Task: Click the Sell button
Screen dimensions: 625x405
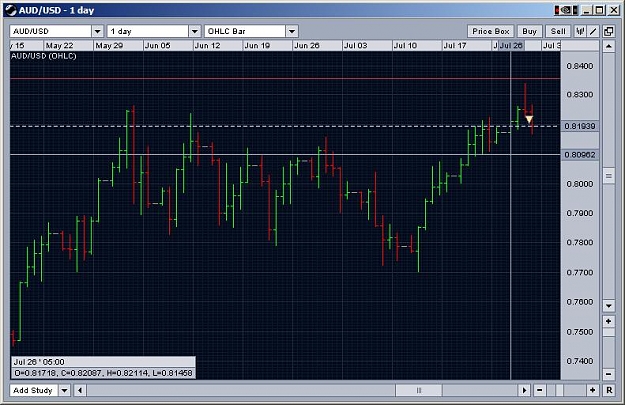Action: 558,31
